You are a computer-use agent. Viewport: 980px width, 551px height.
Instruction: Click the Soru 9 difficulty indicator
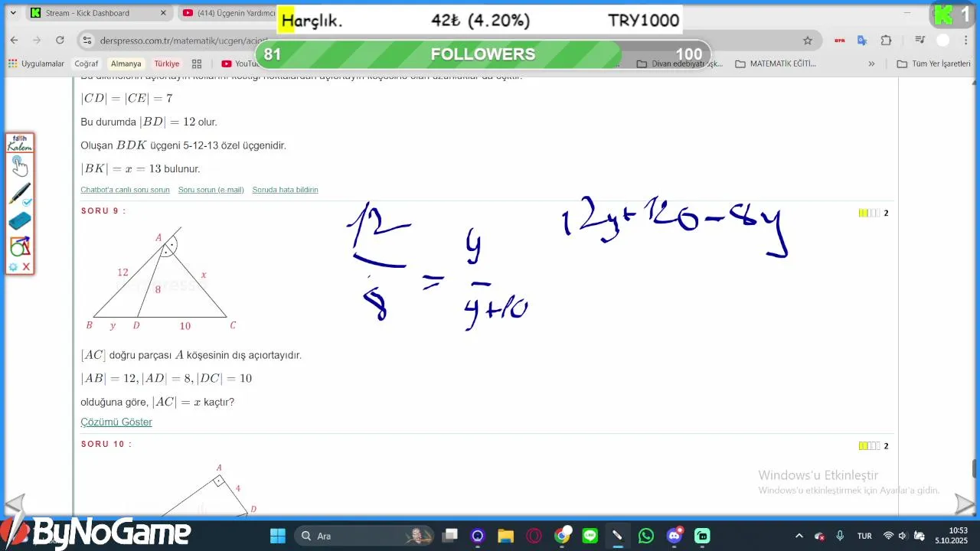click(x=869, y=214)
